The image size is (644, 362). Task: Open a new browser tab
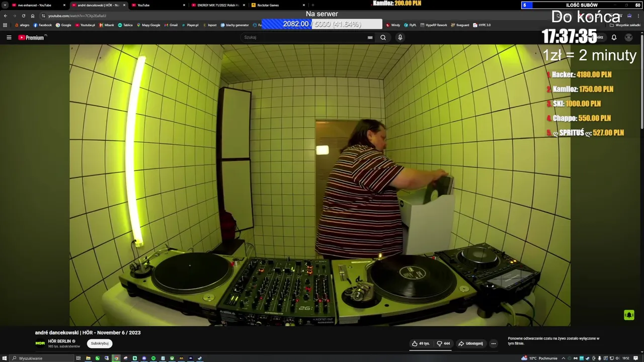312,5
